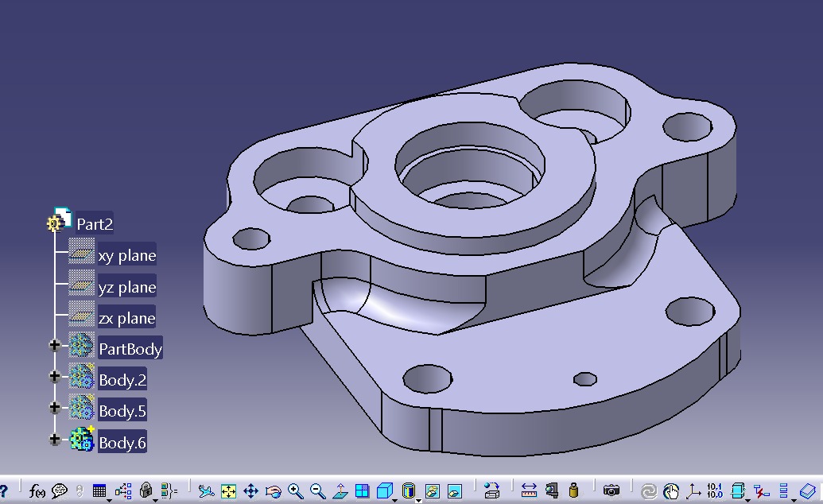Screen dimensions: 823x504
Task: Expand the Body.6 tree node
Action: coord(55,439)
